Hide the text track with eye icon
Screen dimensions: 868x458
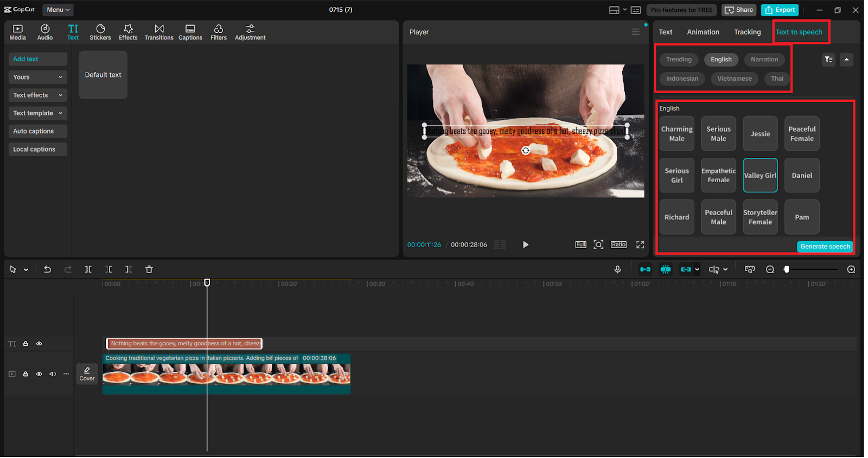pyautogui.click(x=39, y=344)
